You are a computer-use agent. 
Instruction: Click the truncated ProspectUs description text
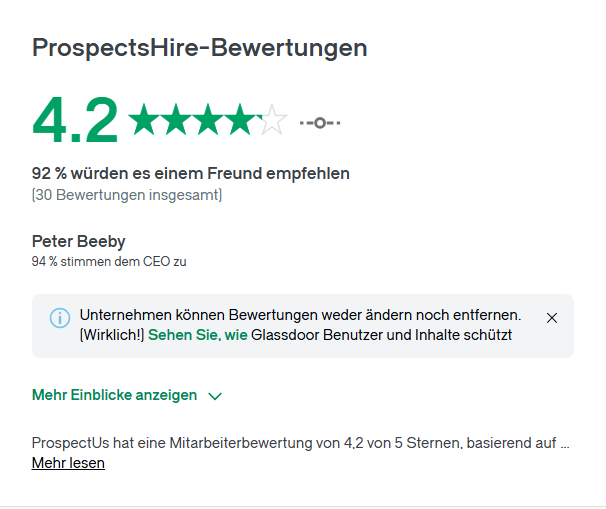click(x=300, y=443)
